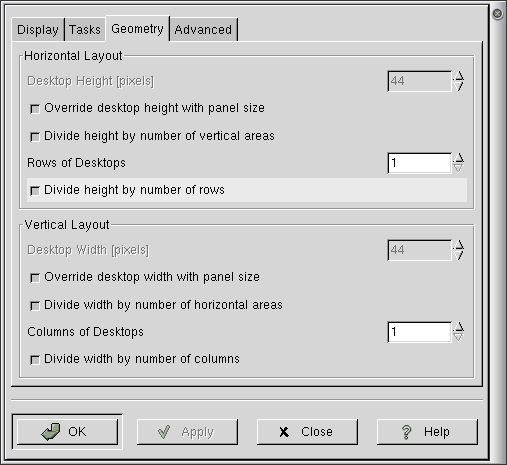Increase Columns of Desktops with up arrow
The height and width of the screenshot is (465, 507).
click(x=459, y=327)
